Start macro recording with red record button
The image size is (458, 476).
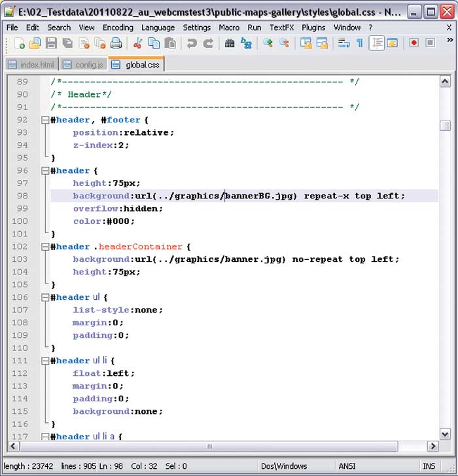[414, 43]
